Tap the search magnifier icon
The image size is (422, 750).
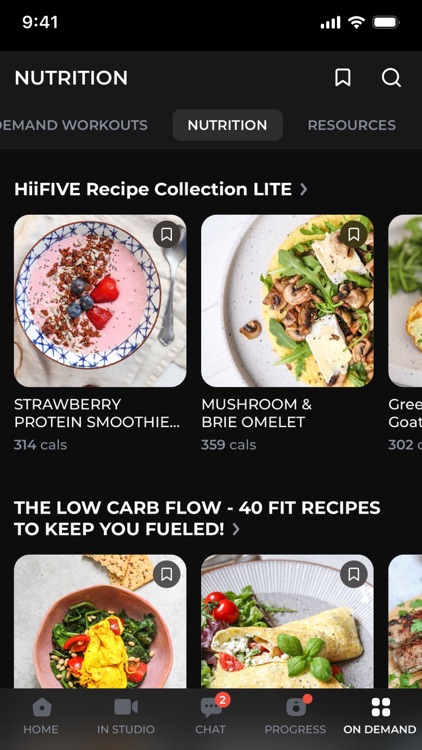(x=391, y=77)
